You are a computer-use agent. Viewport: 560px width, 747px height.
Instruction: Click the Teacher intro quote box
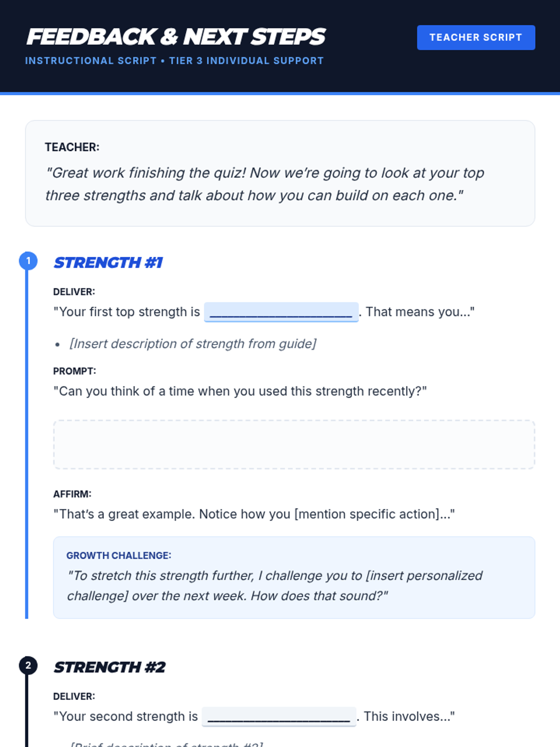tap(280, 173)
